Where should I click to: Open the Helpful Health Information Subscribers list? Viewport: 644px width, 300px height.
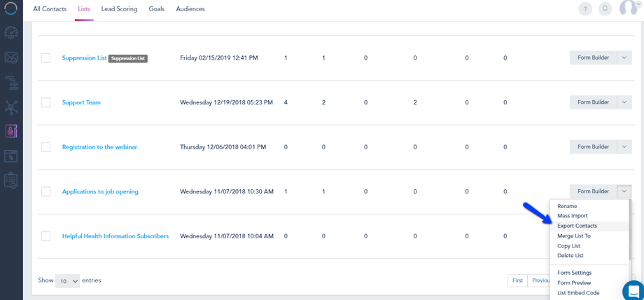[115, 236]
